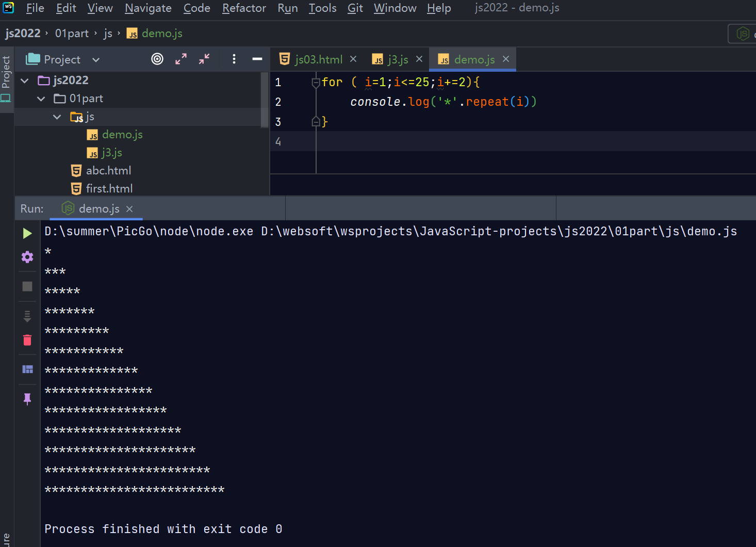The image size is (756, 547).
Task: Open the Tools menu
Action: (322, 8)
